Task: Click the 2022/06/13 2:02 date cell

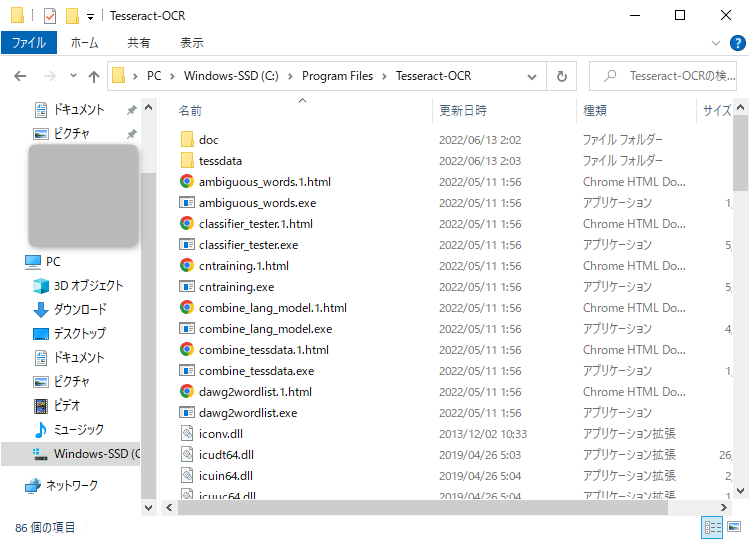Action: click(x=480, y=140)
